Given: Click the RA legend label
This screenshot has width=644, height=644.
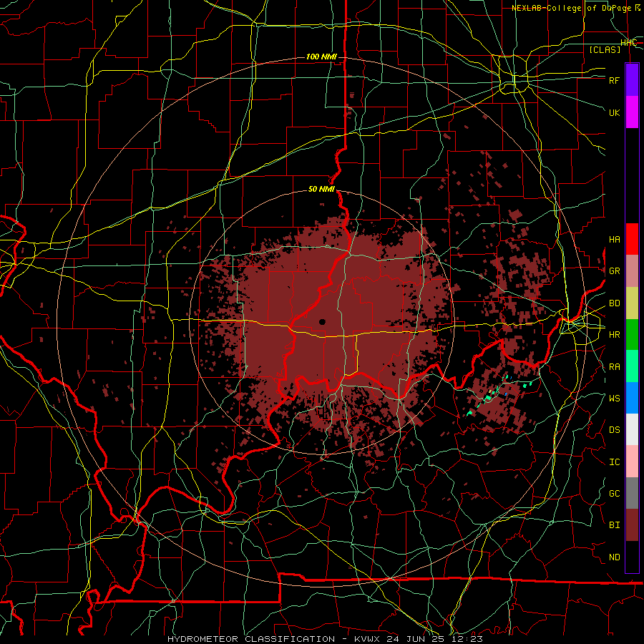Looking at the screenshot, I should (x=614, y=367).
